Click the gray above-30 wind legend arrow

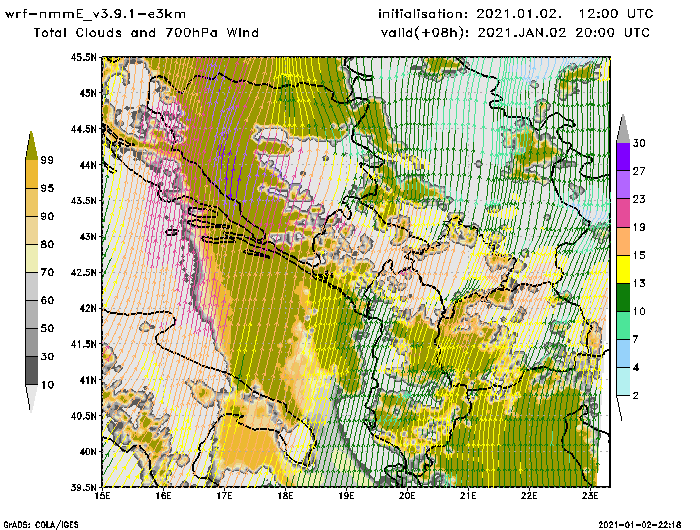coord(623,129)
